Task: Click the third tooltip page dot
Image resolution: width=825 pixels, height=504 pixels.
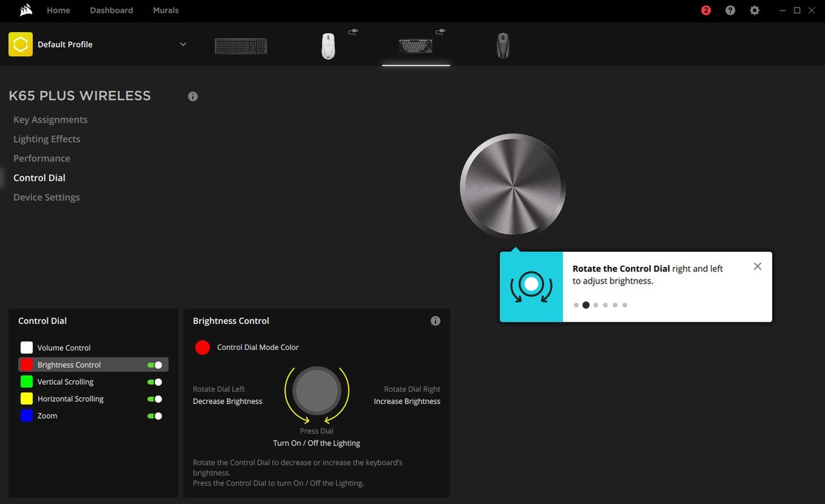Action: point(596,305)
